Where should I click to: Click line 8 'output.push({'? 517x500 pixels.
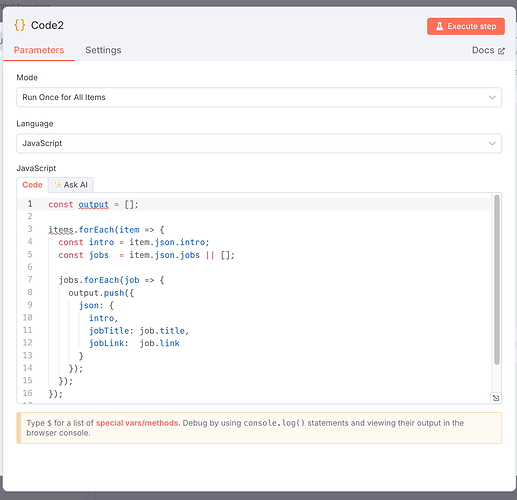101,293
